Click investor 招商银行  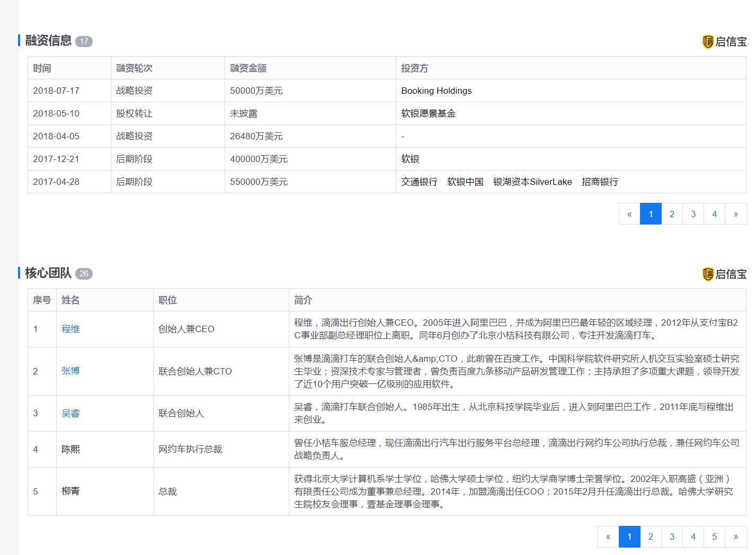point(600,182)
